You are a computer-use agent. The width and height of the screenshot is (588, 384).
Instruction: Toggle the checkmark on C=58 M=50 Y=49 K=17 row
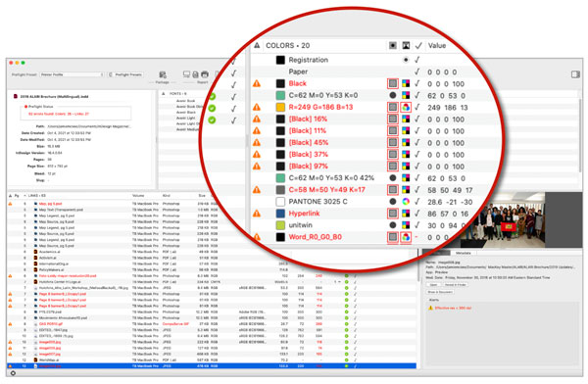click(x=417, y=190)
